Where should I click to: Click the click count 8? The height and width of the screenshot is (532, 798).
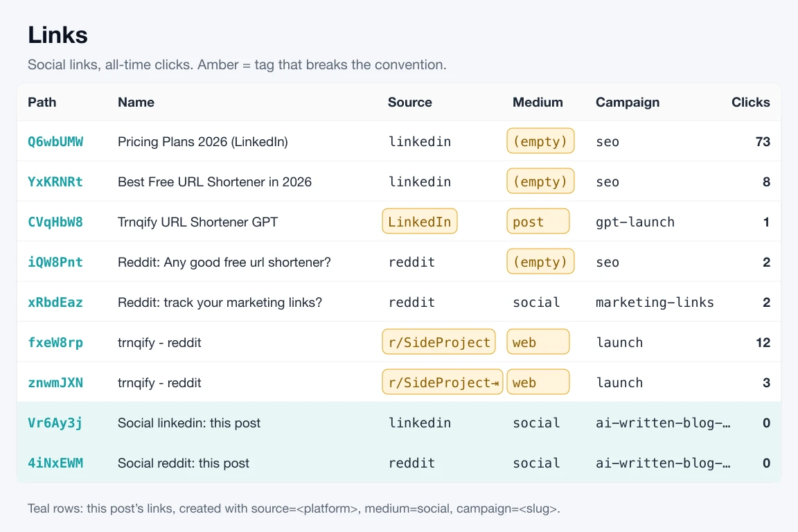[766, 181]
